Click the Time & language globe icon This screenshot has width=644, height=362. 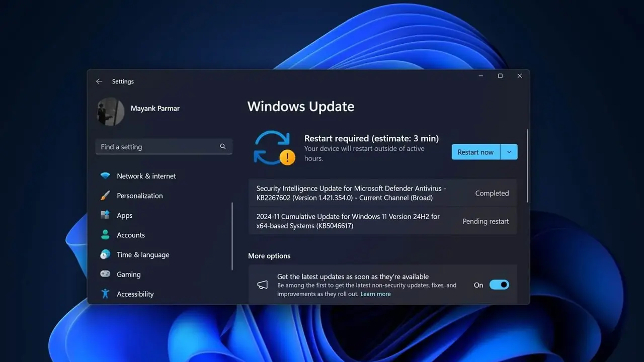click(x=105, y=254)
